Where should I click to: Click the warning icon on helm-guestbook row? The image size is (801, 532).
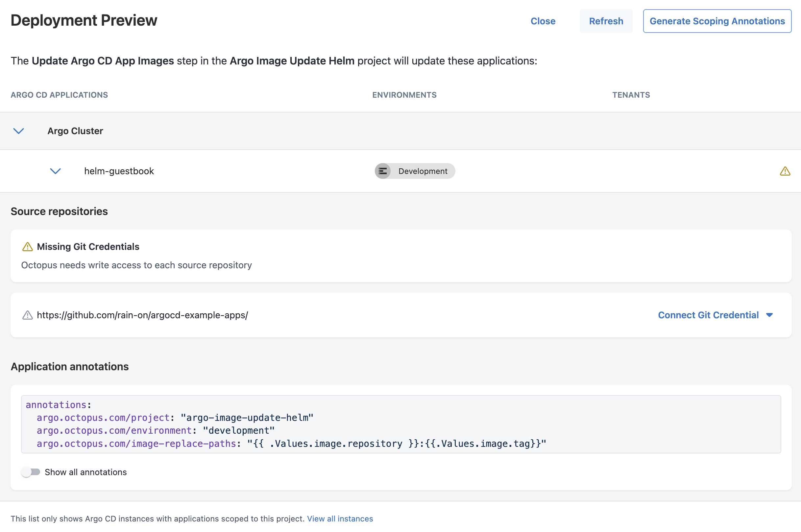[x=785, y=171]
